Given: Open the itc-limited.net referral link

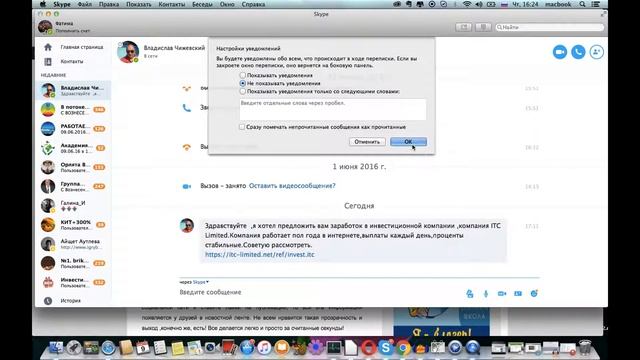Looking at the screenshot, I should point(260,254).
